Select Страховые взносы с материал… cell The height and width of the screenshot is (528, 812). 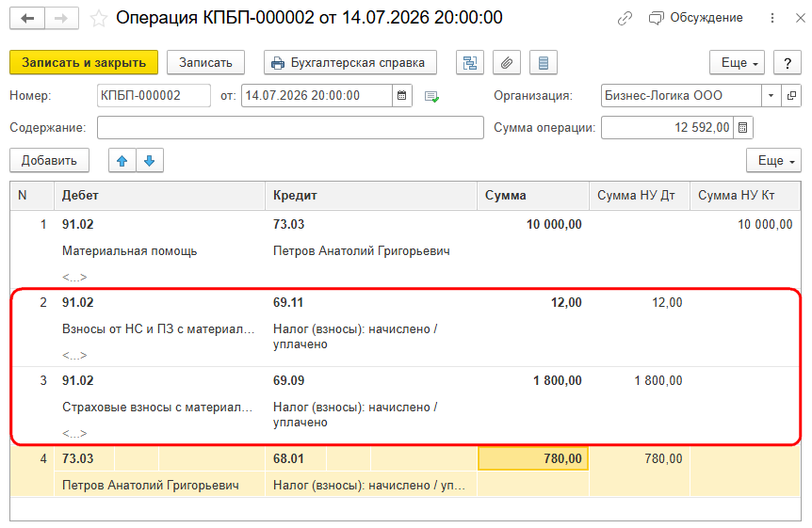click(x=157, y=408)
